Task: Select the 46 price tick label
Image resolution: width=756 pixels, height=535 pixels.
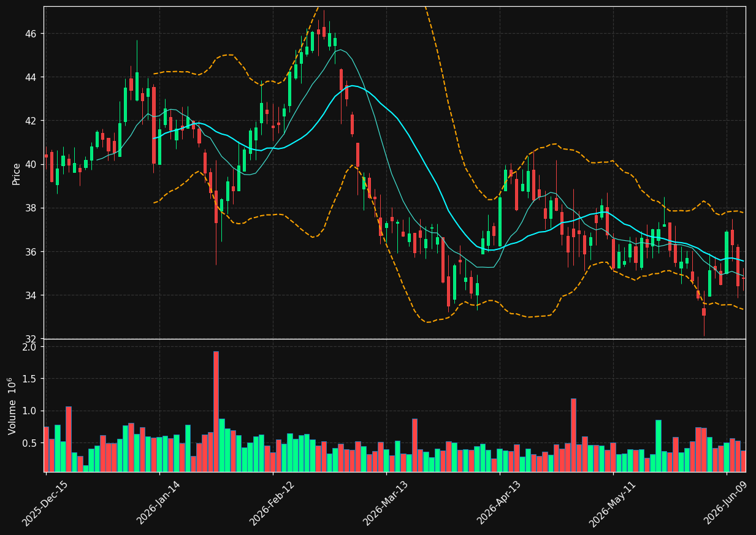Action: pyautogui.click(x=30, y=34)
